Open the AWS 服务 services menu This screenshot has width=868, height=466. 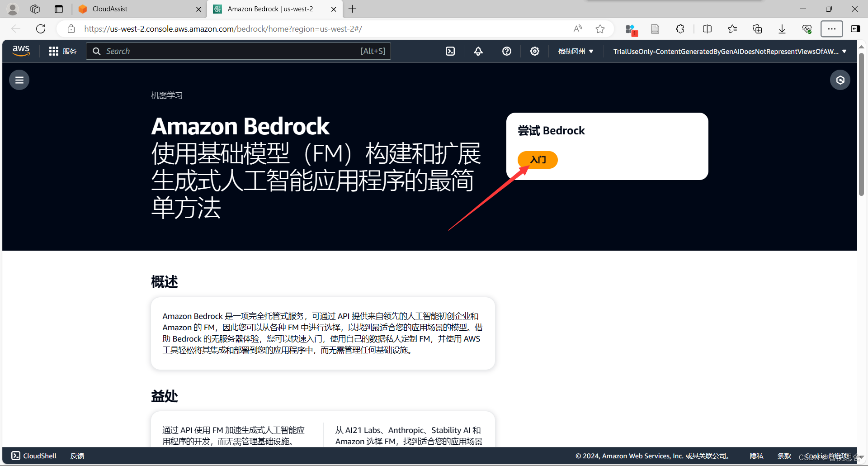(x=63, y=51)
